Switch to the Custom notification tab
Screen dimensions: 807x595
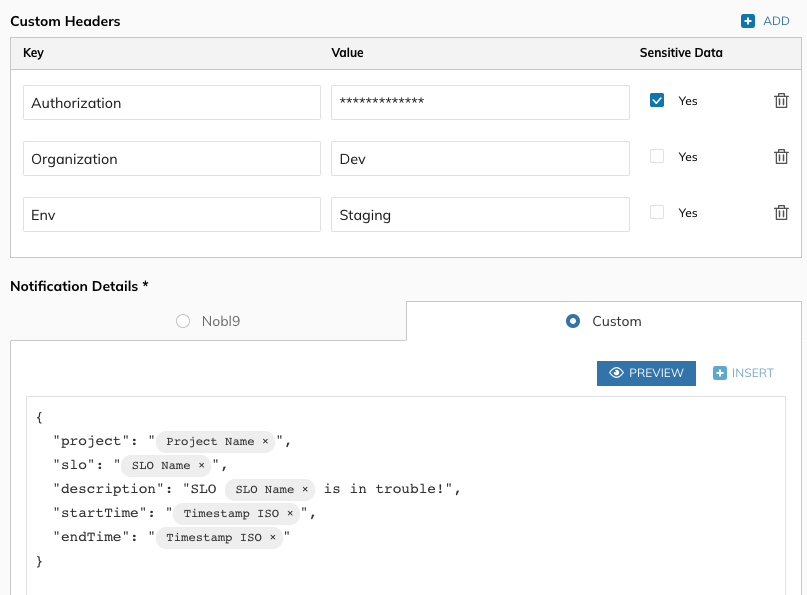click(604, 321)
